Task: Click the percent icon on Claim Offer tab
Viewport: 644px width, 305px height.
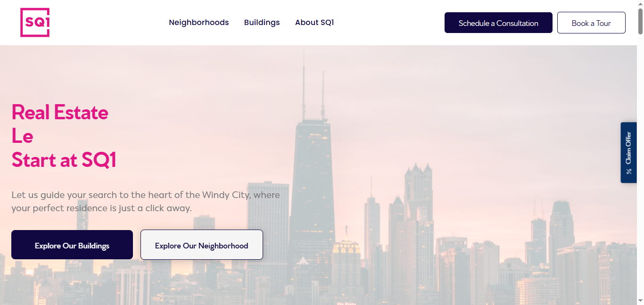Action: click(x=629, y=171)
